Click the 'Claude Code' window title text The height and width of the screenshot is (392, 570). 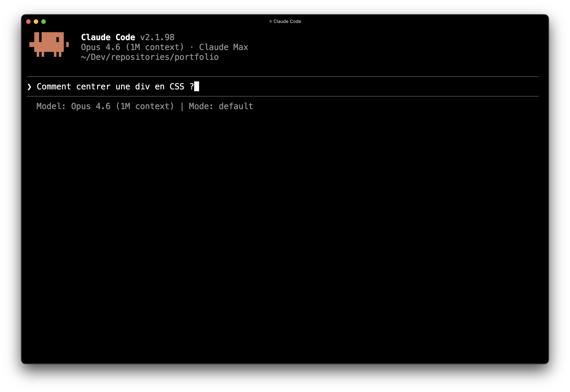[x=287, y=21]
